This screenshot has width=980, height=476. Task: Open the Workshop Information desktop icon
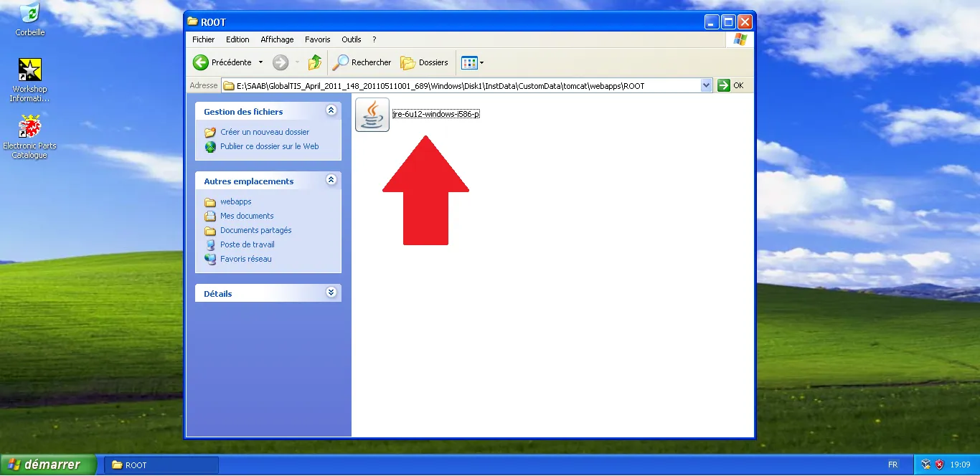(x=29, y=70)
